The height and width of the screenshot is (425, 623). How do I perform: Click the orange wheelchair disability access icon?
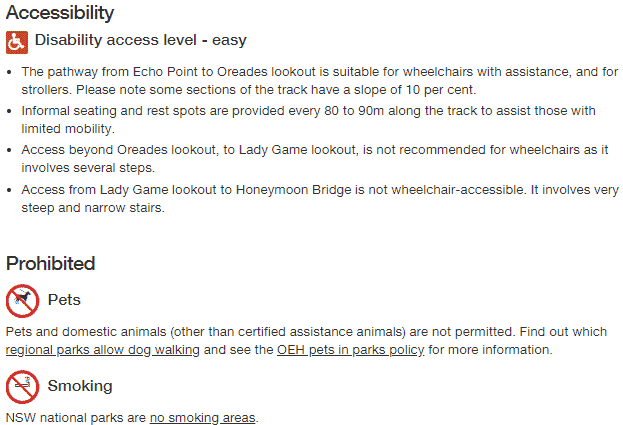17,42
